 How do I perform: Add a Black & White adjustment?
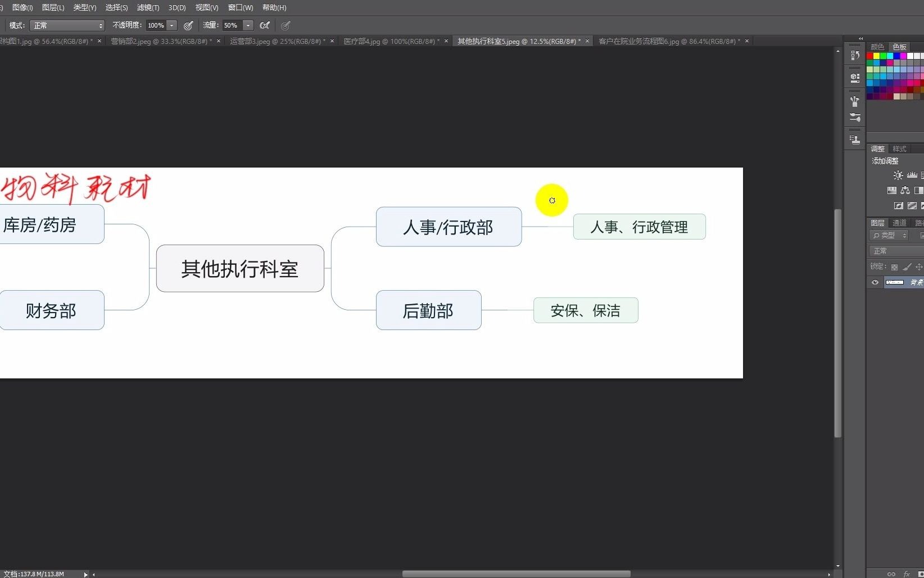918,191
